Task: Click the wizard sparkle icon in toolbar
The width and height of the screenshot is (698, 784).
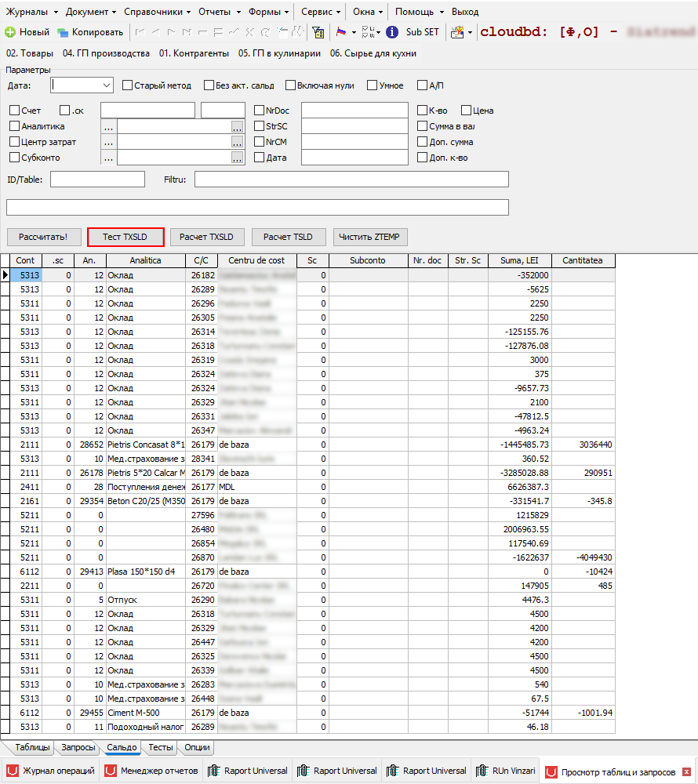Action: [457, 32]
